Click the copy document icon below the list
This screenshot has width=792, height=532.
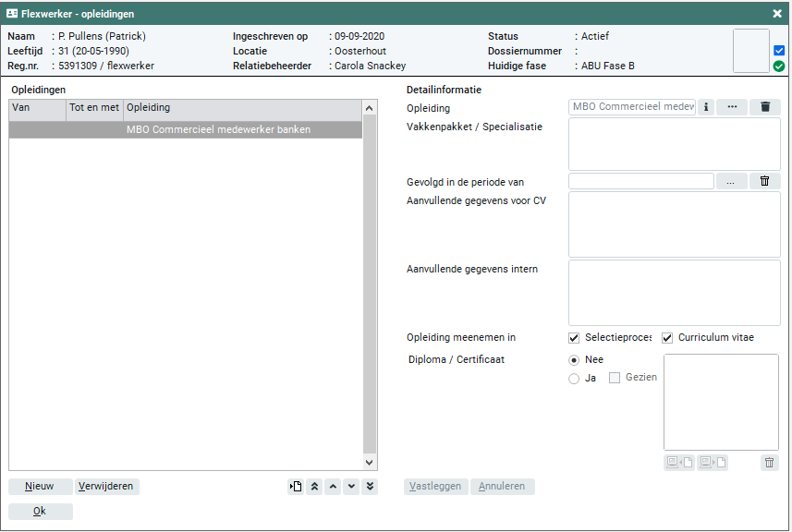(296, 487)
